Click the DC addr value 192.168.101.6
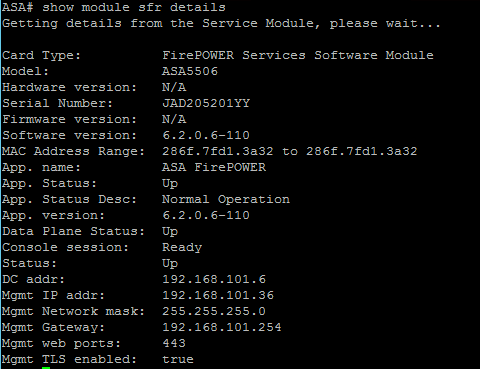This screenshot has width=480, height=369. pyautogui.click(x=214, y=279)
